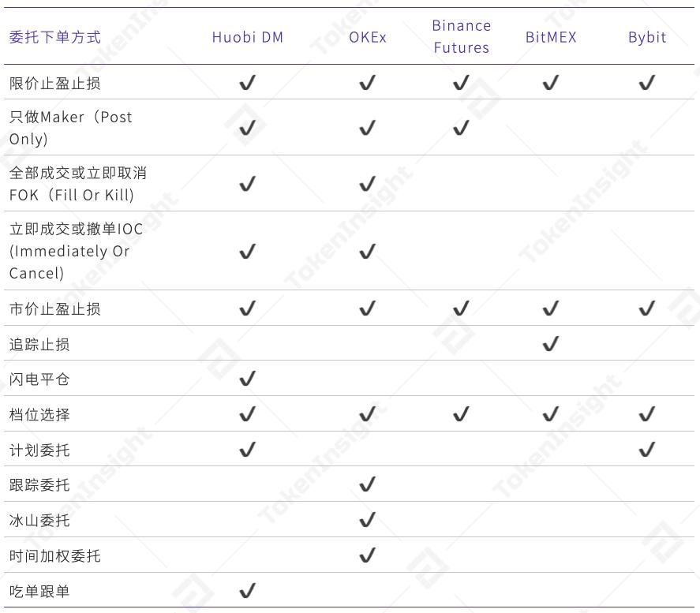Select the Binance Futures column header
This screenshot has width=700, height=613.
tap(461, 36)
